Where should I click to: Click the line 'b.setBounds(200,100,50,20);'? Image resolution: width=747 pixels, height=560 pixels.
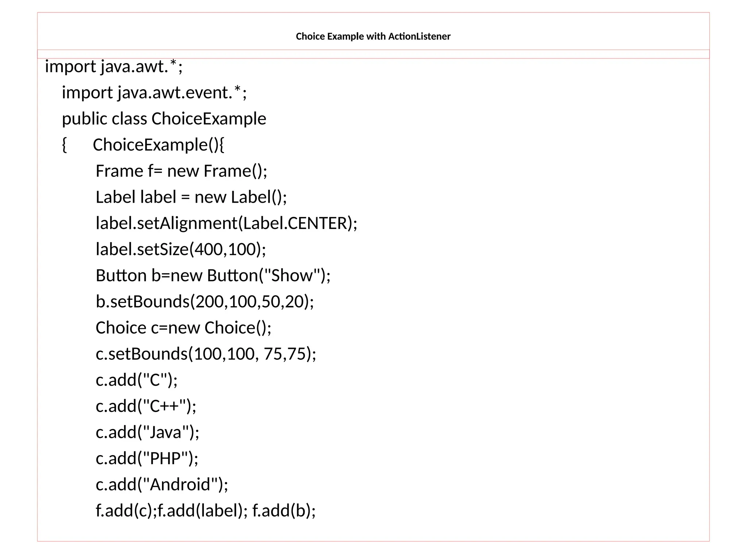(x=205, y=302)
